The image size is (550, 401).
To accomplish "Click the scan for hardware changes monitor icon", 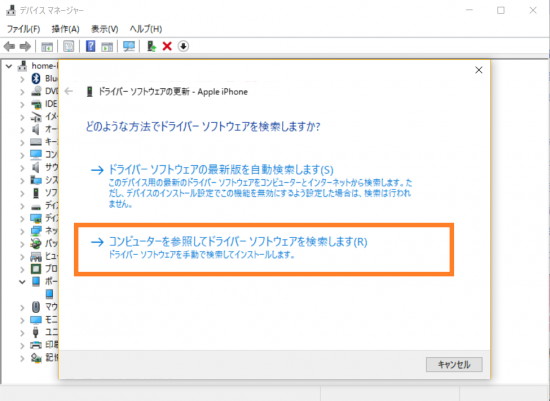I will click(129, 46).
